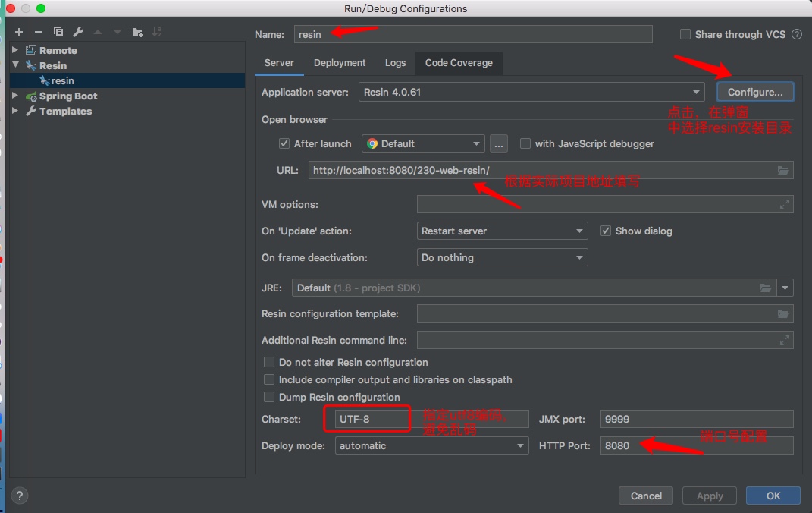
Task: Open the Code Coverage tab
Action: click(x=459, y=63)
